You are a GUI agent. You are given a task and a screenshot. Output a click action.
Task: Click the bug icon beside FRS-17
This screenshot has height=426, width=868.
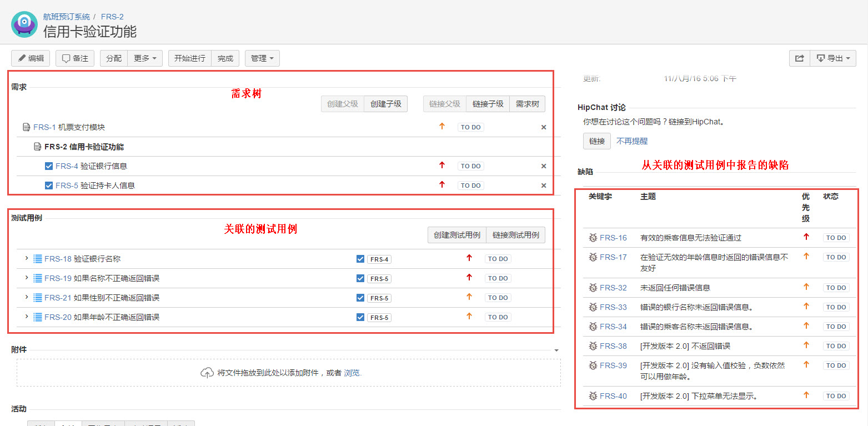tap(593, 257)
